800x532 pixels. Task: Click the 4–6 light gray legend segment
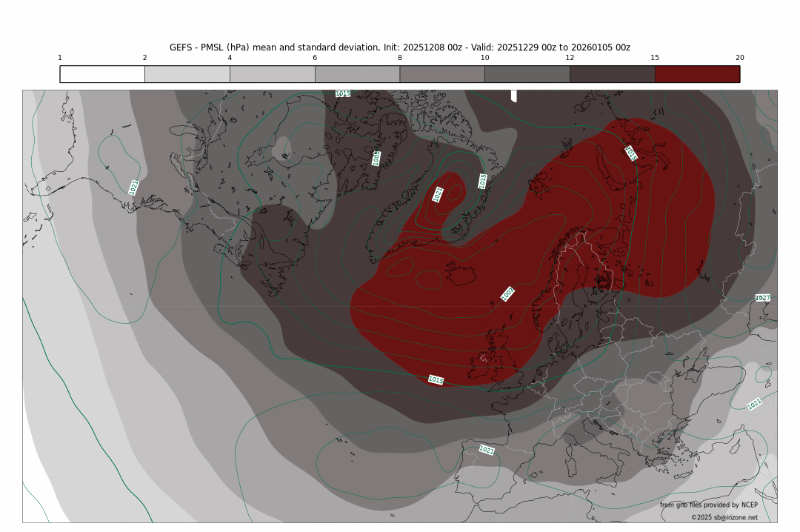pyautogui.click(x=272, y=74)
